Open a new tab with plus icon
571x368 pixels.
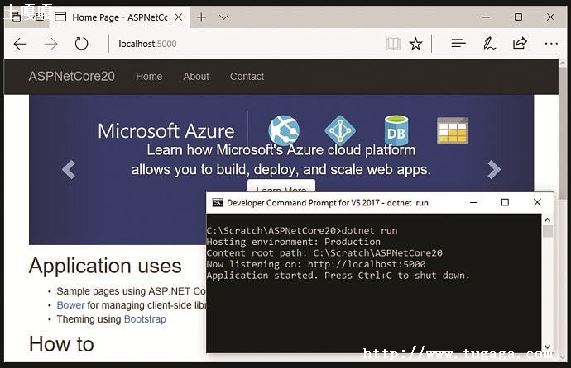click(201, 17)
